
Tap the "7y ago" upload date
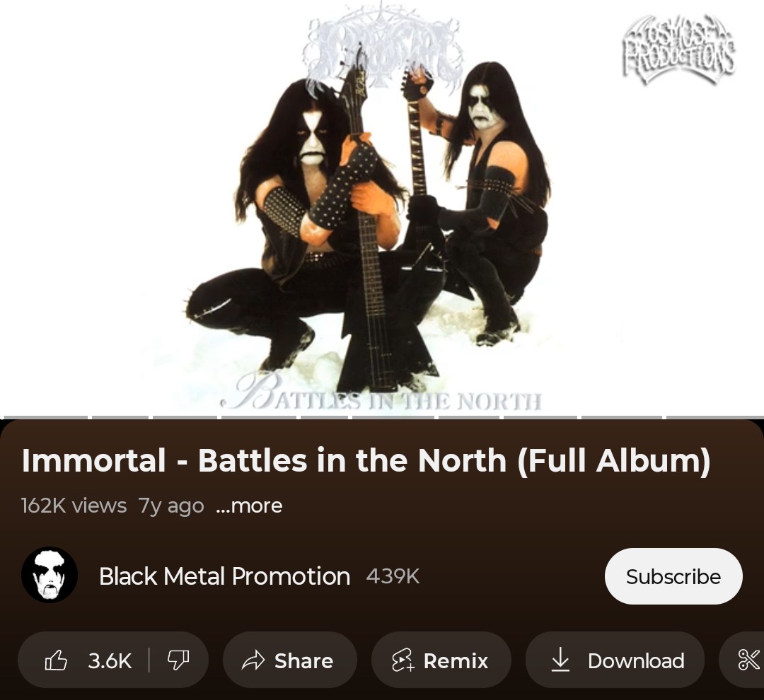click(171, 506)
